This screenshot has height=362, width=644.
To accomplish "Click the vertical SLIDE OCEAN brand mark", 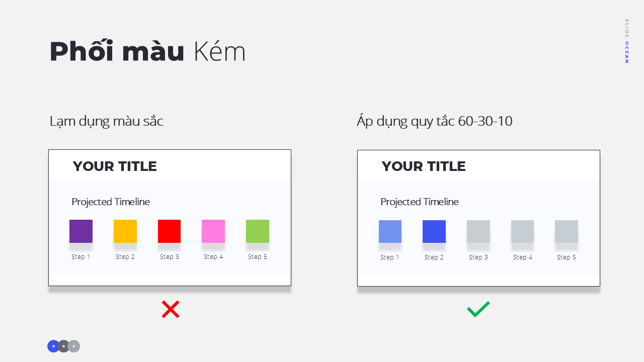I will (x=626, y=41).
